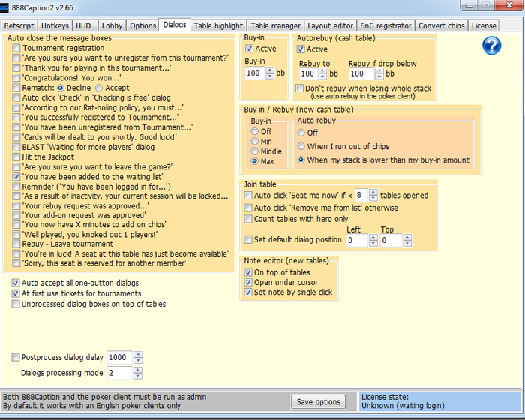
Task: Toggle Autorebuy Active checkbox
Action: click(x=301, y=49)
